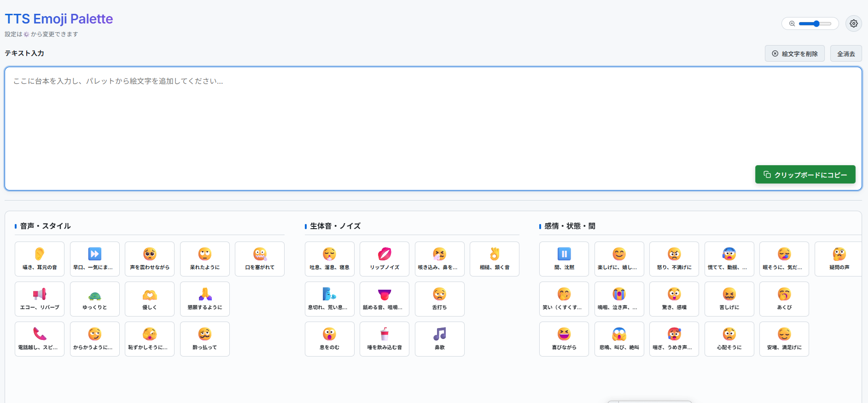Click the 全消去 clear all button

click(x=845, y=54)
